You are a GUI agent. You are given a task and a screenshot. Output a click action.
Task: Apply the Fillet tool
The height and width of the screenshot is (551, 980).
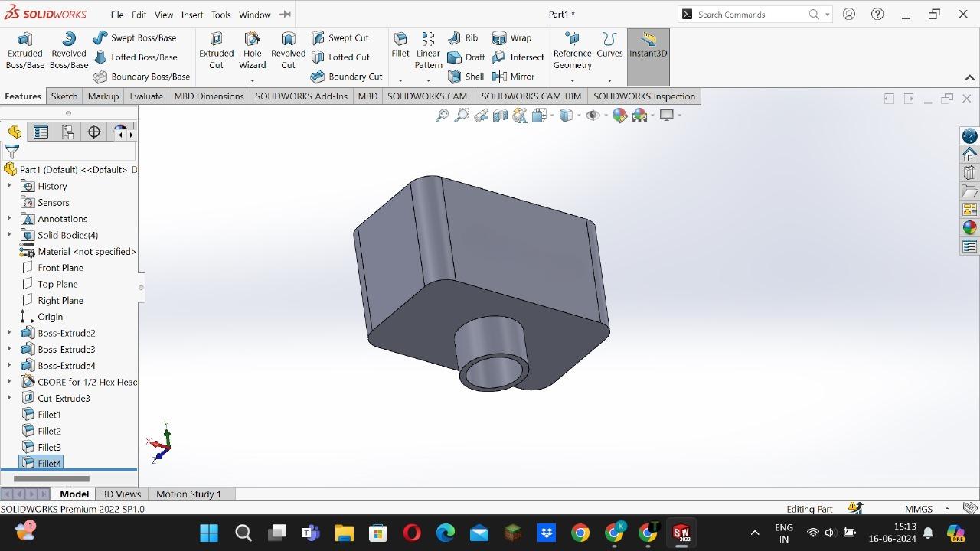pyautogui.click(x=400, y=45)
